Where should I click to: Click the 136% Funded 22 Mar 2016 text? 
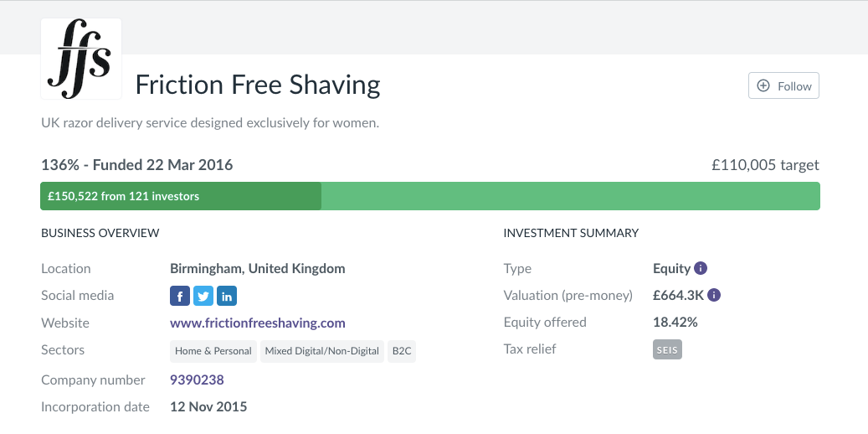136,165
